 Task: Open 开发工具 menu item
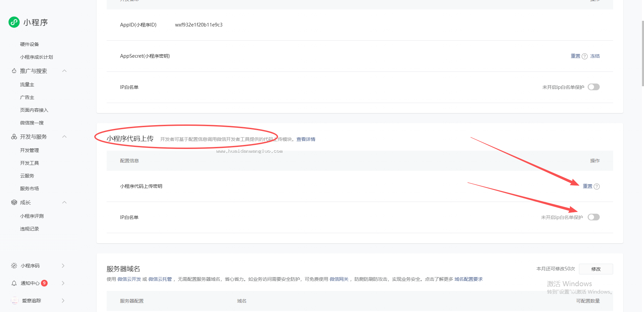coord(30,163)
